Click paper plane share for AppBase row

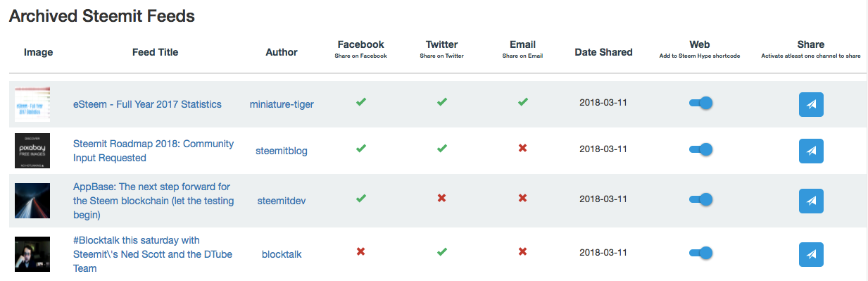(811, 201)
